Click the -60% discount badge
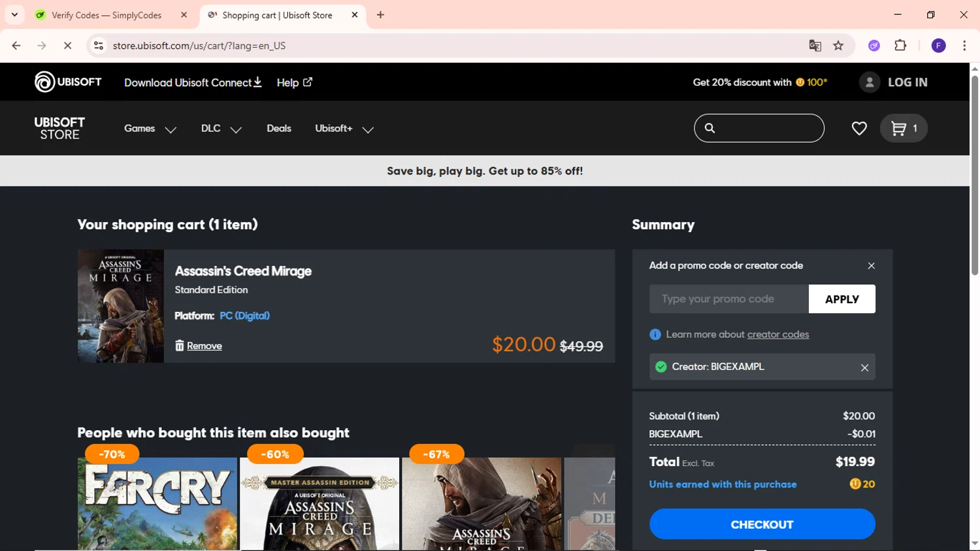 point(275,454)
